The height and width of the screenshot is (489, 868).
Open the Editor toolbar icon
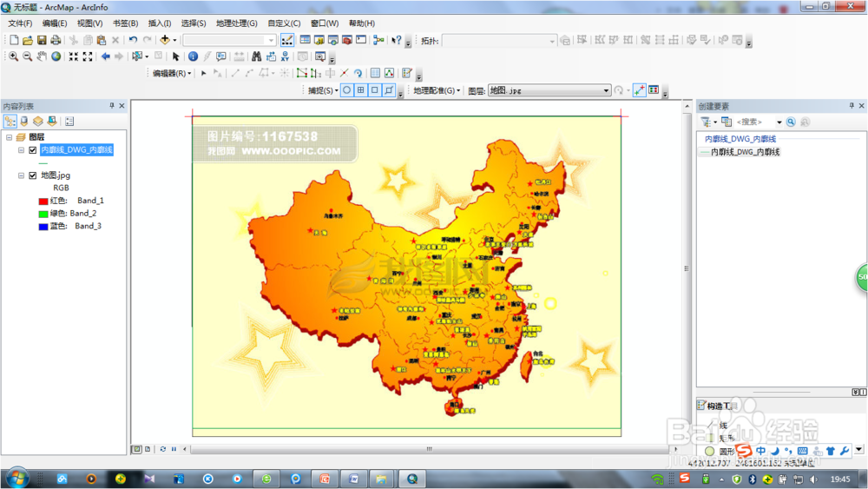click(287, 40)
